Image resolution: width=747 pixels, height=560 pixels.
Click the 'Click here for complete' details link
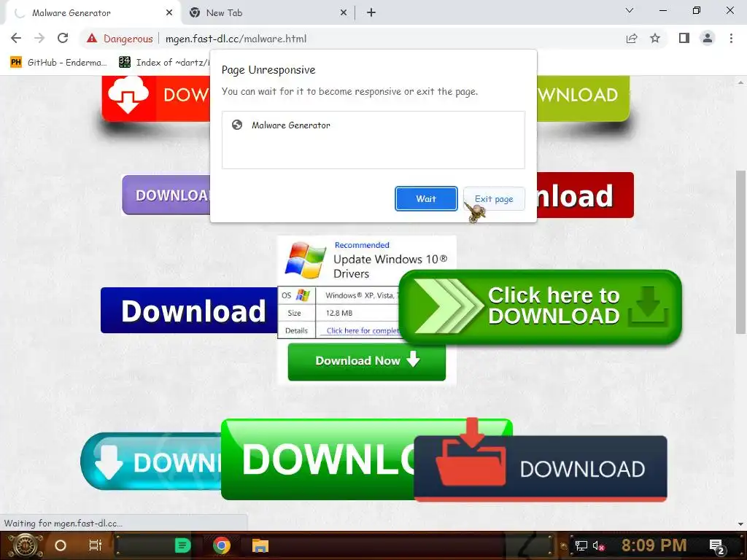(x=362, y=330)
